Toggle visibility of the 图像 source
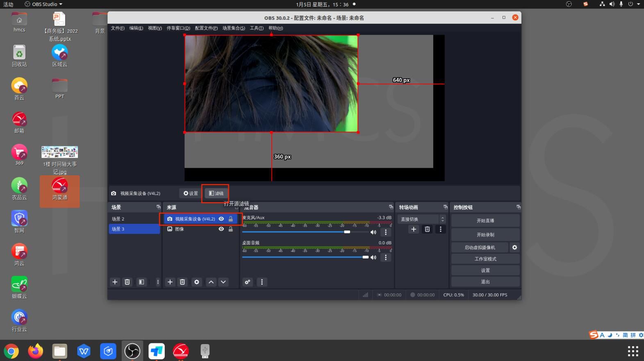This screenshot has height=361, width=644. (221, 229)
